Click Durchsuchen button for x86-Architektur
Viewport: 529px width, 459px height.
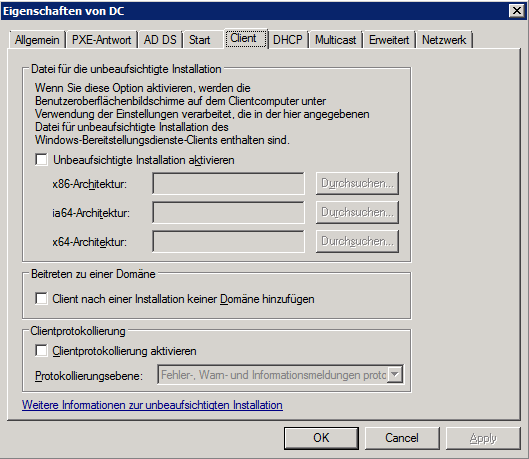click(357, 183)
